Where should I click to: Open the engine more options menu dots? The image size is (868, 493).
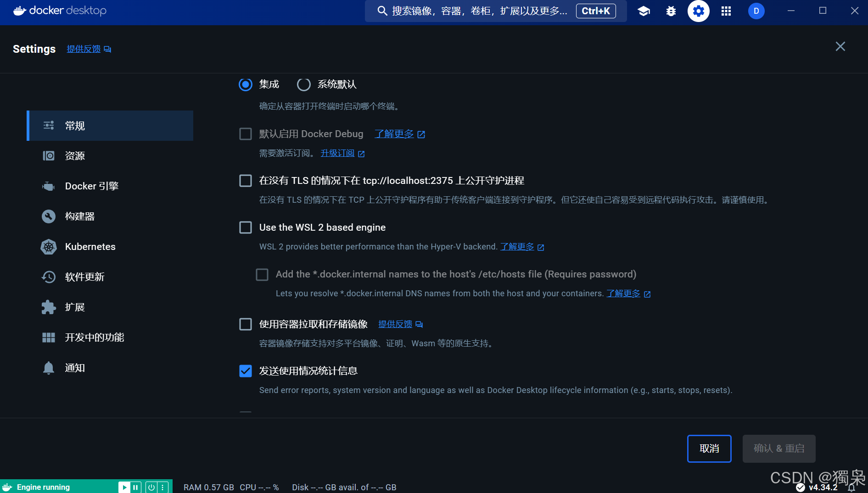(x=162, y=487)
